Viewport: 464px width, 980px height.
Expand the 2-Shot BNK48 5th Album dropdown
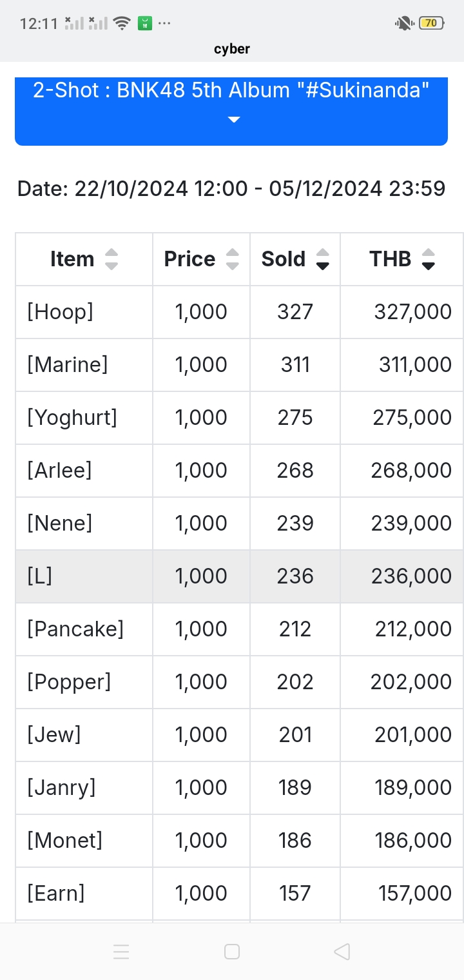click(x=231, y=112)
